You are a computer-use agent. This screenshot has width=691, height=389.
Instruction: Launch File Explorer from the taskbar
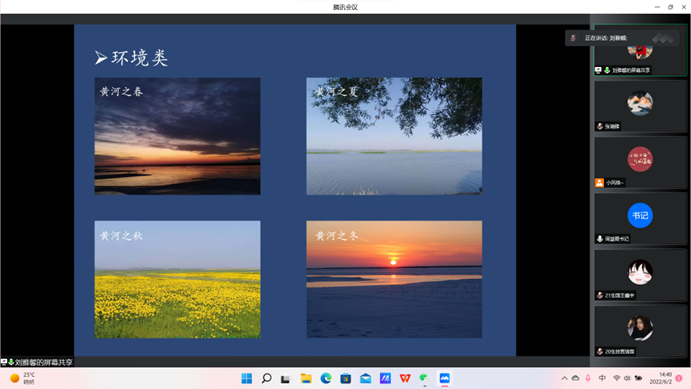[306, 378]
